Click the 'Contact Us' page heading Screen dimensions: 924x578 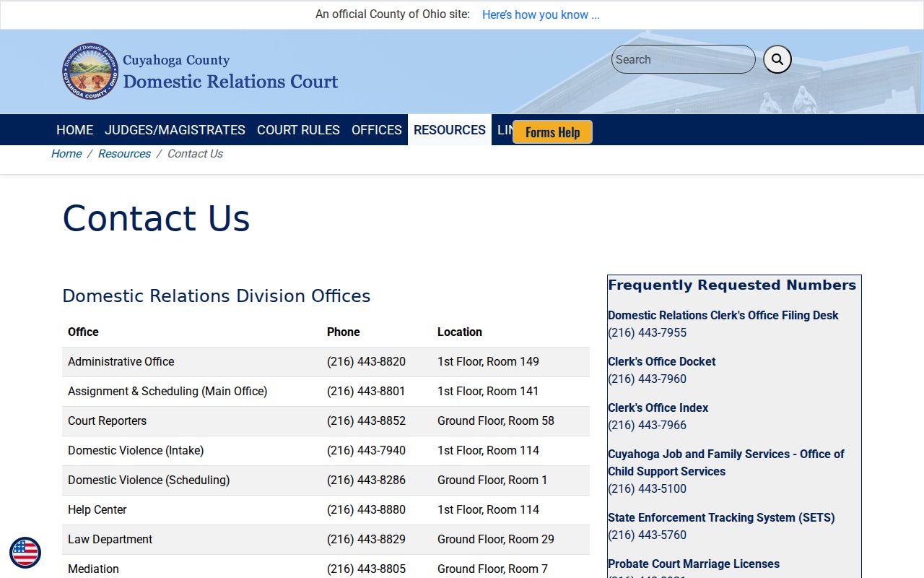pyautogui.click(x=156, y=218)
